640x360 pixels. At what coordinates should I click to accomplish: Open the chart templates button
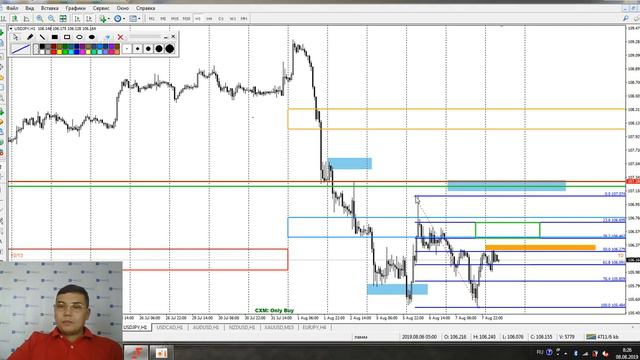pyautogui.click(x=133, y=18)
